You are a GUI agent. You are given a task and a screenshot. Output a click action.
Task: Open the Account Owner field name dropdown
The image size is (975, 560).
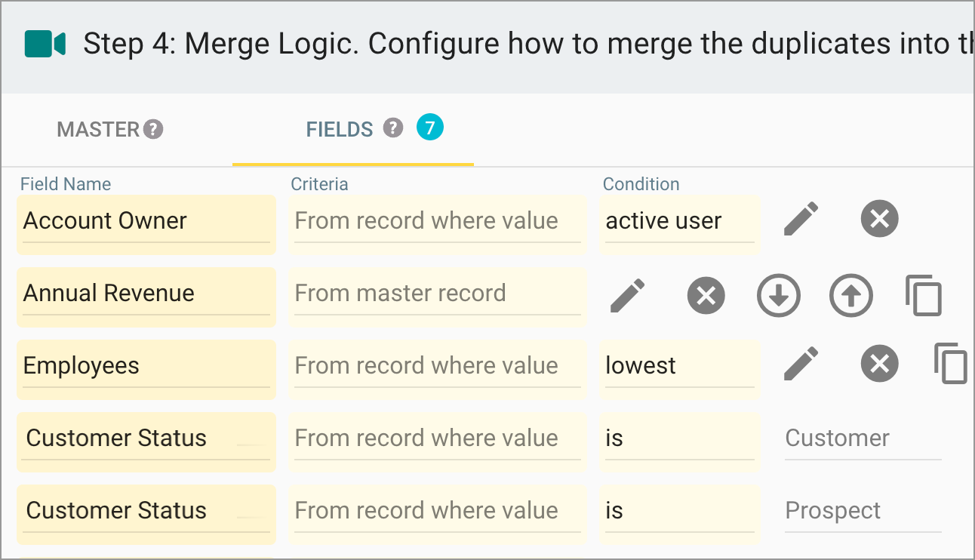pos(146,224)
